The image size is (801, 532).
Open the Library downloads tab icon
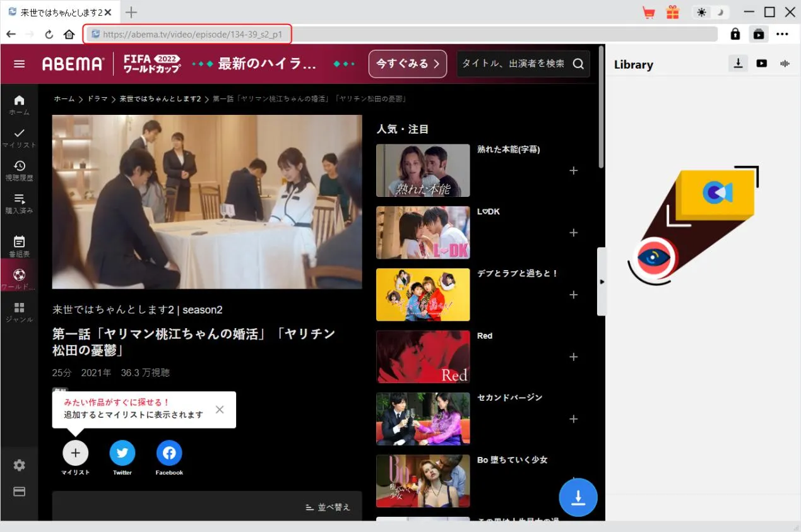pyautogui.click(x=737, y=63)
